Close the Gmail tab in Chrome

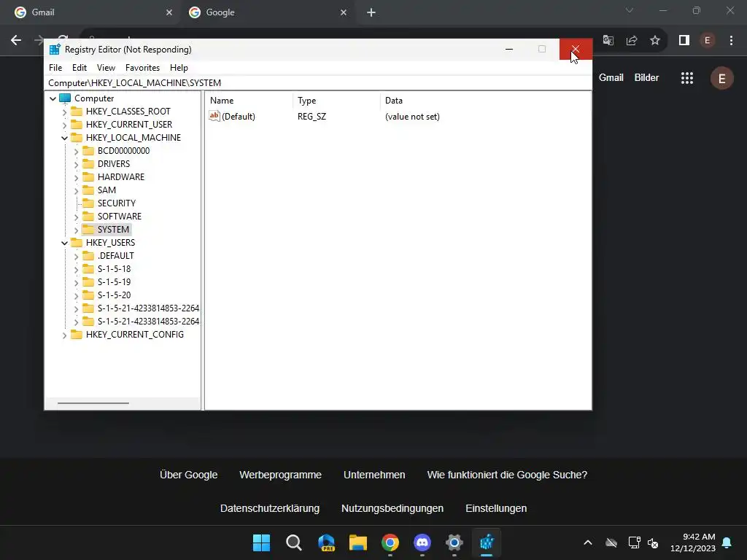[169, 12]
